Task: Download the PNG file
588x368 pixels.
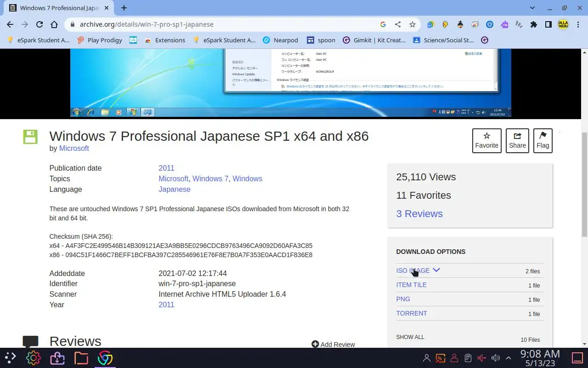Action: [x=403, y=299]
